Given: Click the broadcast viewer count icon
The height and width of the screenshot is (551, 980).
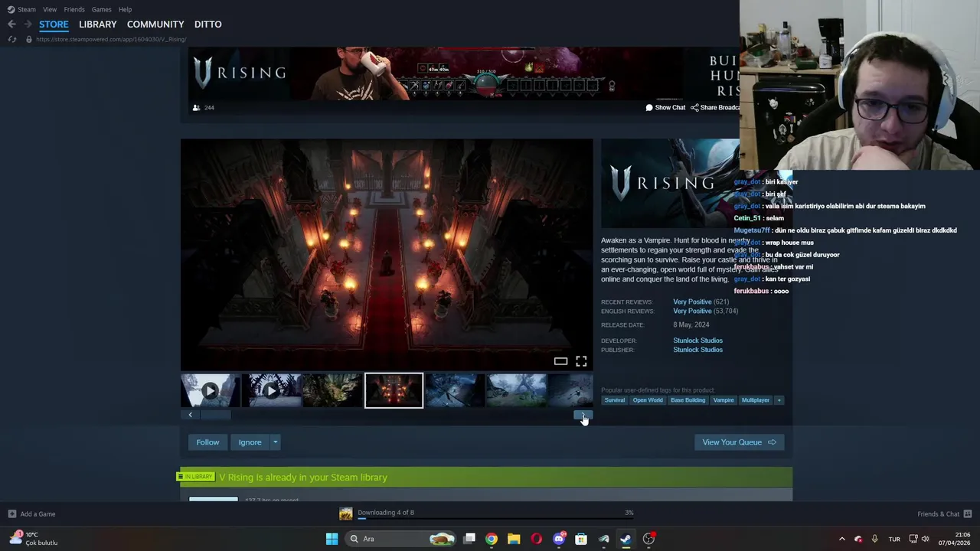Looking at the screenshot, I should (196, 108).
